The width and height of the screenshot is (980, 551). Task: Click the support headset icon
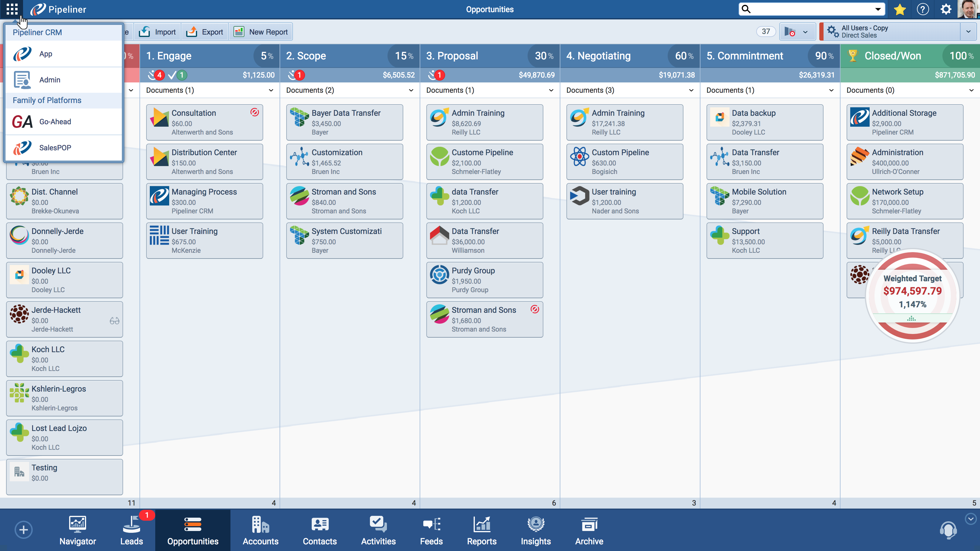coord(948,530)
